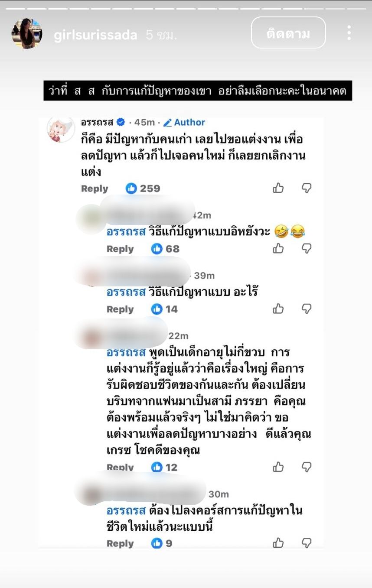Thumbs up the comment with 68 likes
The image size is (372, 588).
(x=278, y=248)
